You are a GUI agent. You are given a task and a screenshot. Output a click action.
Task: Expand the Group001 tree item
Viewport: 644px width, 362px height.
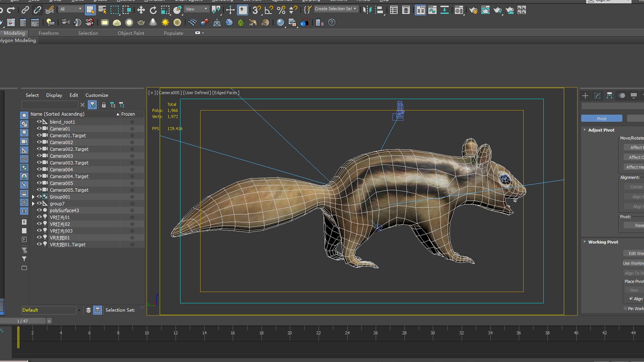tap(33, 197)
